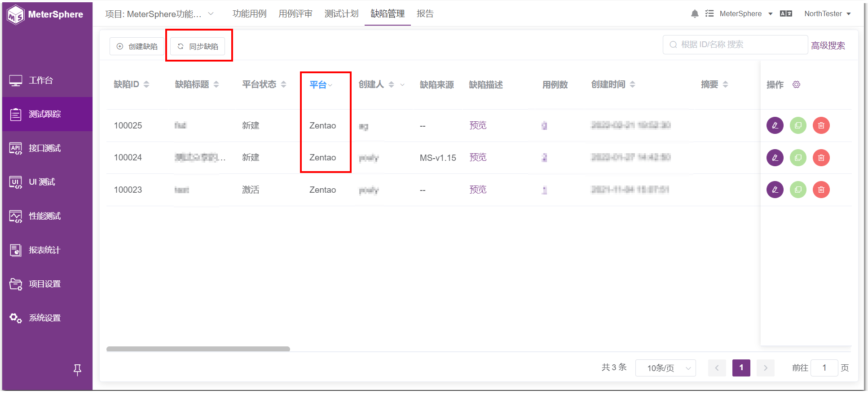Sort by 缺陷ID column arrows
Image resolution: width=868 pixels, height=394 pixels.
(x=146, y=84)
